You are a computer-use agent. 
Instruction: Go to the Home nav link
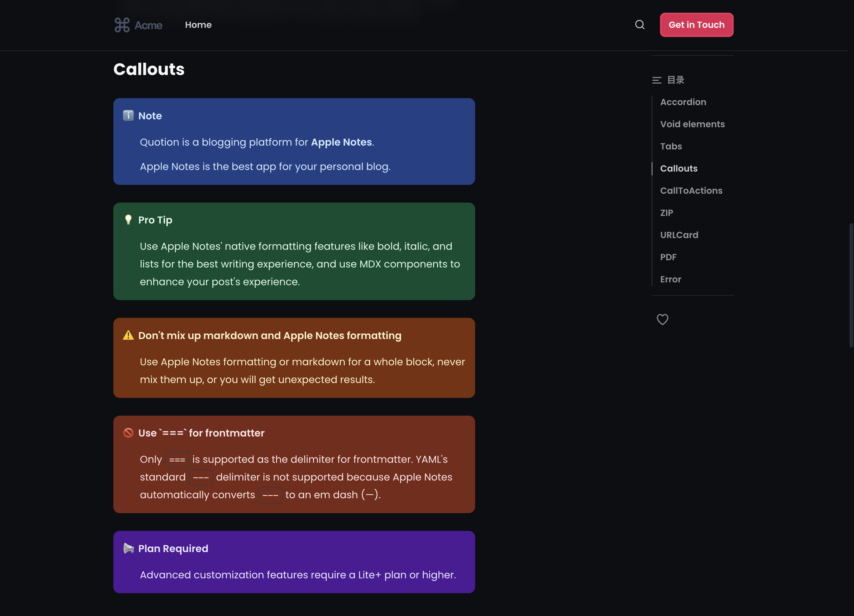tap(198, 25)
